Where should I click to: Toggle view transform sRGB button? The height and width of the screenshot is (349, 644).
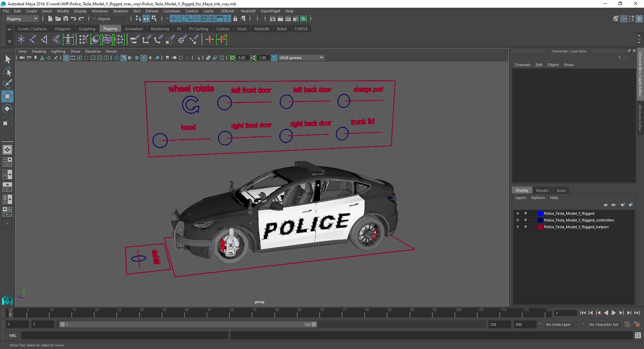point(274,58)
